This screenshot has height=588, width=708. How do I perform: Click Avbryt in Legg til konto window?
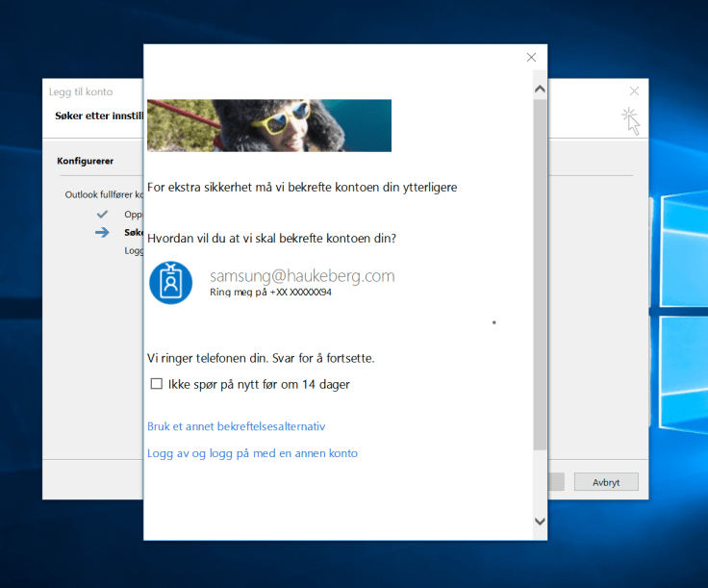click(606, 482)
